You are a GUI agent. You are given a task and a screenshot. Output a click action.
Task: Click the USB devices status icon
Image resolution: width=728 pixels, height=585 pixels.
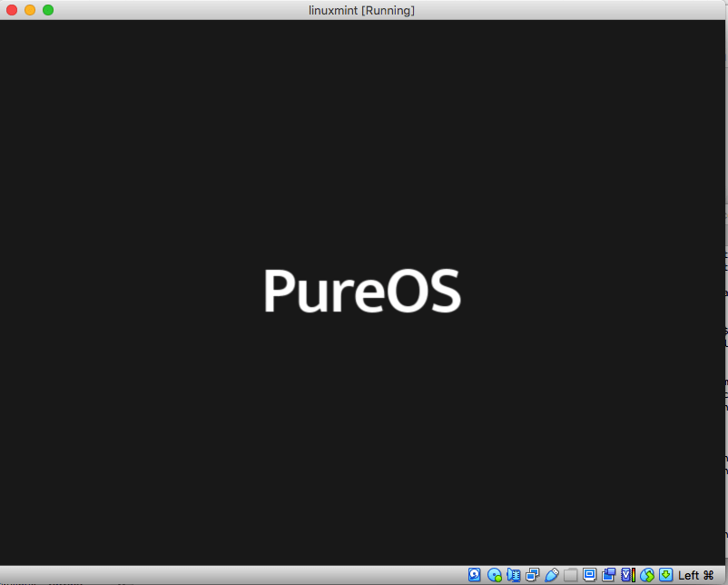(552, 575)
